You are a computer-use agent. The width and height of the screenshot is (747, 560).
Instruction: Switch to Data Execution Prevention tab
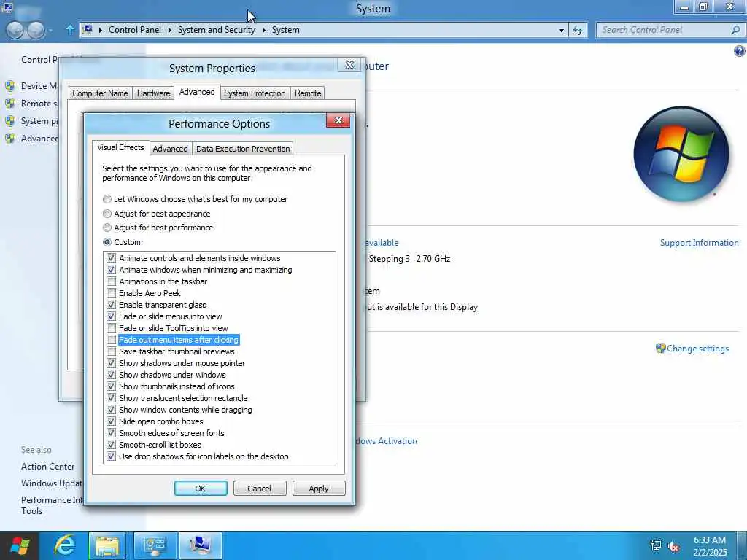tap(243, 149)
